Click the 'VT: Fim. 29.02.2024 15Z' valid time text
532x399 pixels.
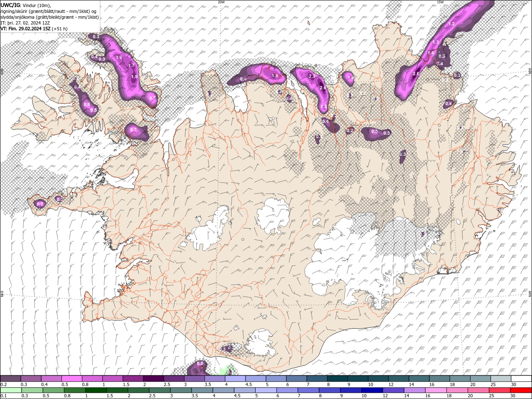[x=26, y=29]
